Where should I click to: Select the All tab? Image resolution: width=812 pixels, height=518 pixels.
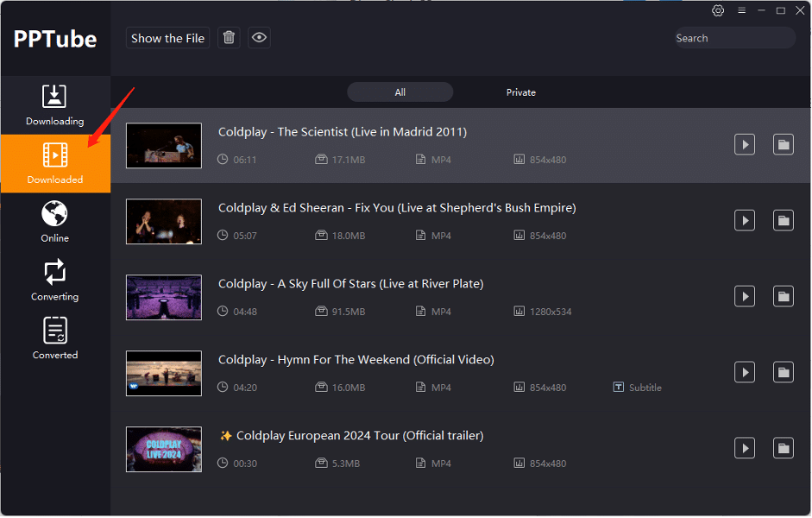(400, 92)
